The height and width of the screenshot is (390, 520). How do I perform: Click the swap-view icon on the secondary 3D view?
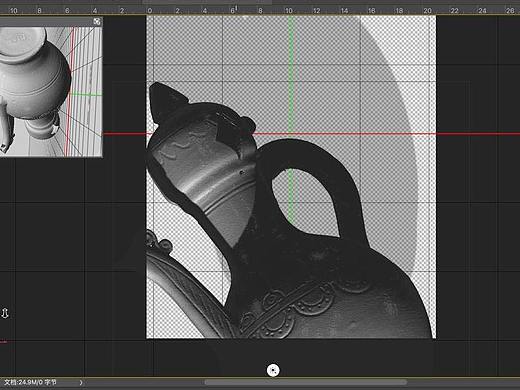[97, 22]
